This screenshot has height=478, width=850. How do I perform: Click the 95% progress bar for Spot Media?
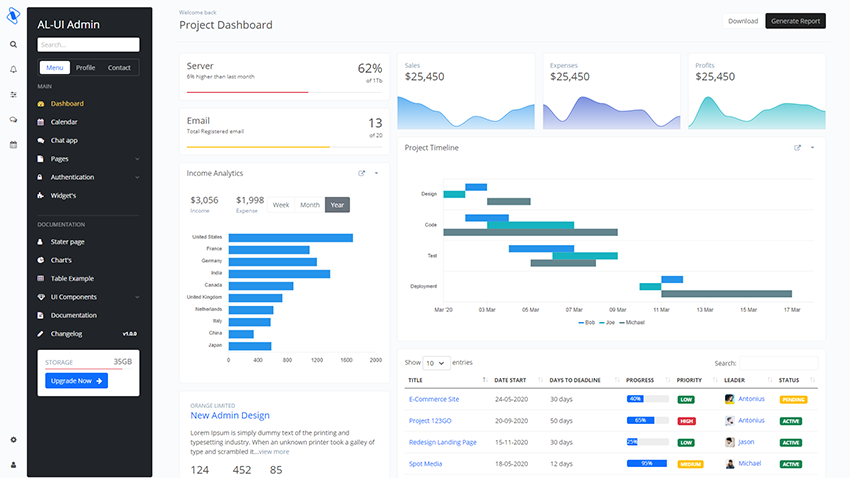click(x=646, y=464)
